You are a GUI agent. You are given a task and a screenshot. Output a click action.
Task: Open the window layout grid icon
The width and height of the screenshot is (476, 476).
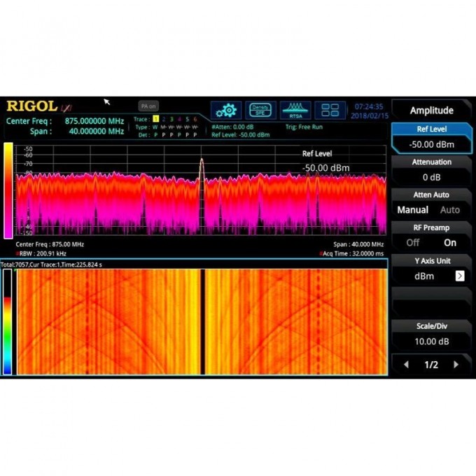point(330,111)
